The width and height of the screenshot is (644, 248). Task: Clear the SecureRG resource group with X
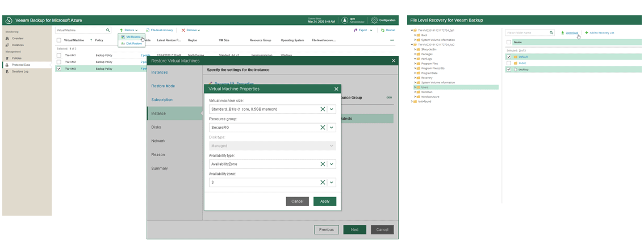(x=323, y=127)
